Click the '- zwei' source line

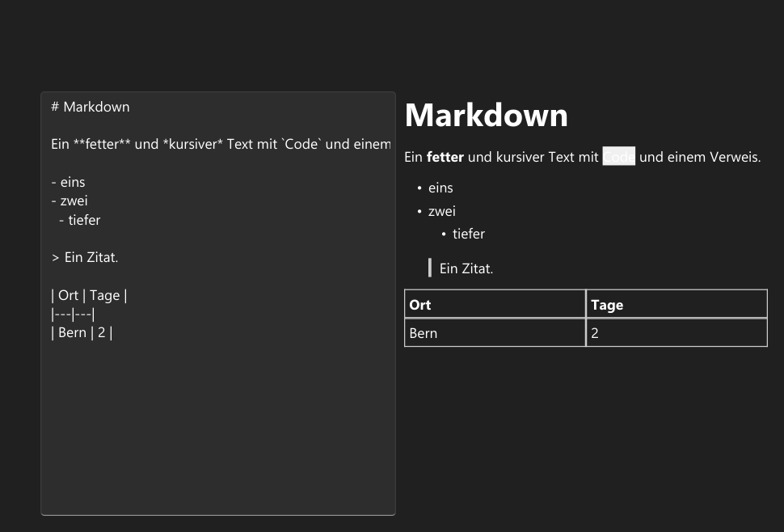click(69, 201)
